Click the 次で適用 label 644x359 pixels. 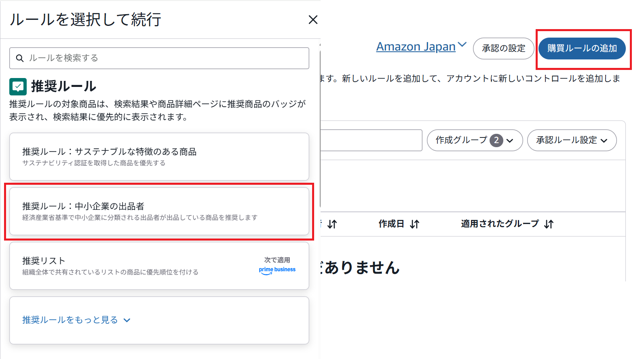(x=277, y=260)
